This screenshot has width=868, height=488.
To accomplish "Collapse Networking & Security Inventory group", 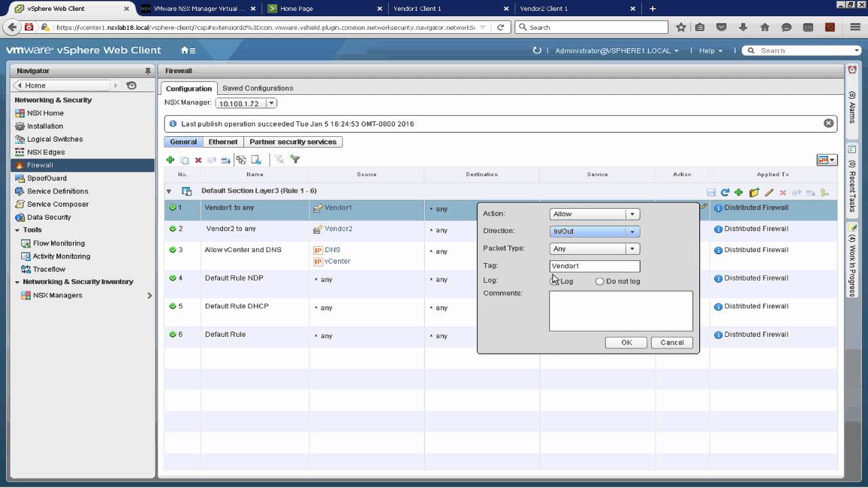I will click(17, 282).
